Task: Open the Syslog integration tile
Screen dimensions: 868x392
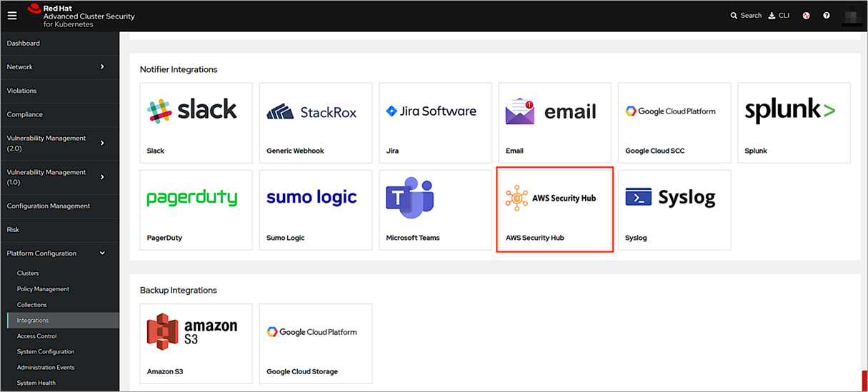Action: (674, 210)
